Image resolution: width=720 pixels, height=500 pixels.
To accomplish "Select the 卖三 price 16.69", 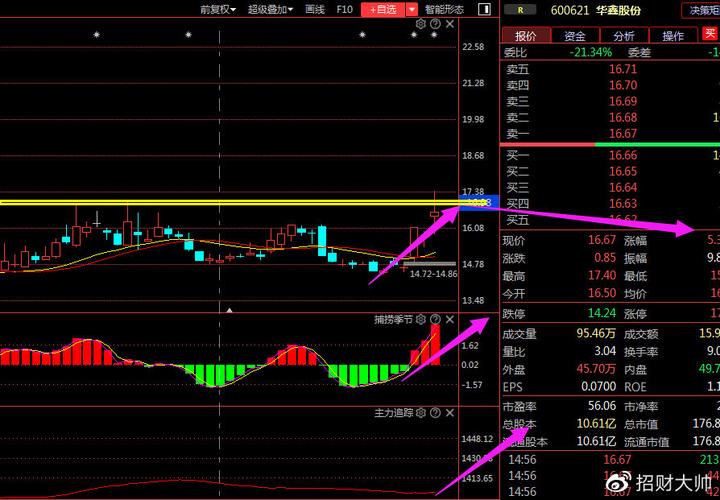I will point(623,101).
